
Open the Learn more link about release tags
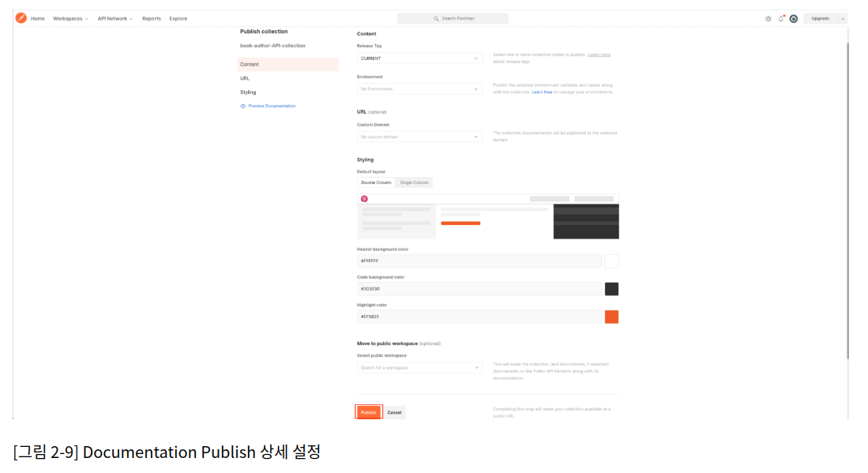point(599,54)
